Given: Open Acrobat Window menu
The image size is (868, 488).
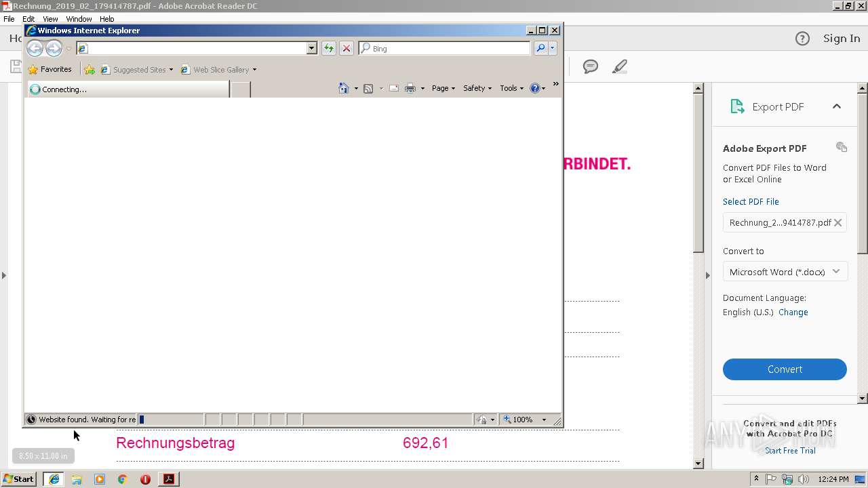Looking at the screenshot, I should click(79, 19).
